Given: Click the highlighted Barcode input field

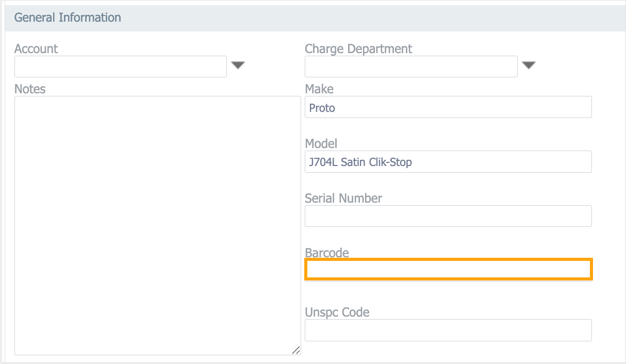Looking at the screenshot, I should [448, 270].
